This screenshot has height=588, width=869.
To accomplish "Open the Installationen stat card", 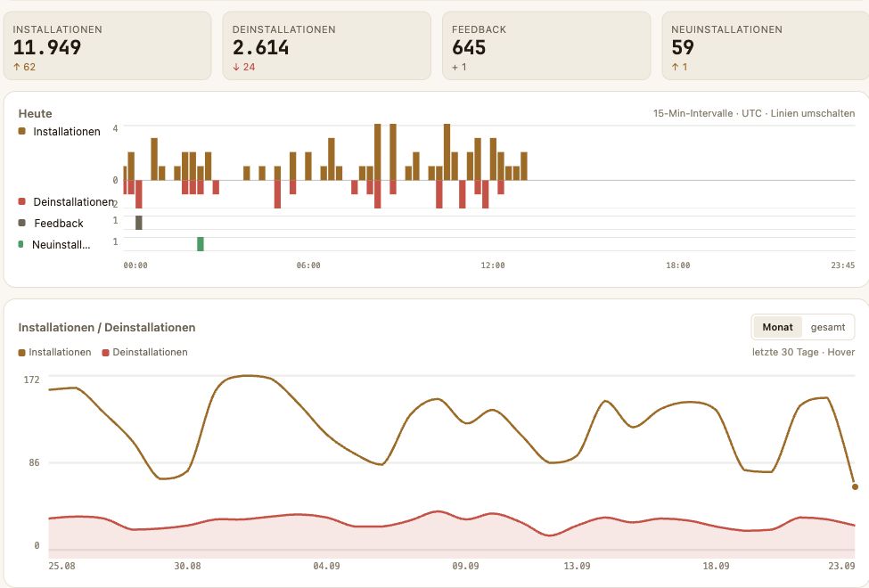I will pyautogui.click(x=108, y=46).
